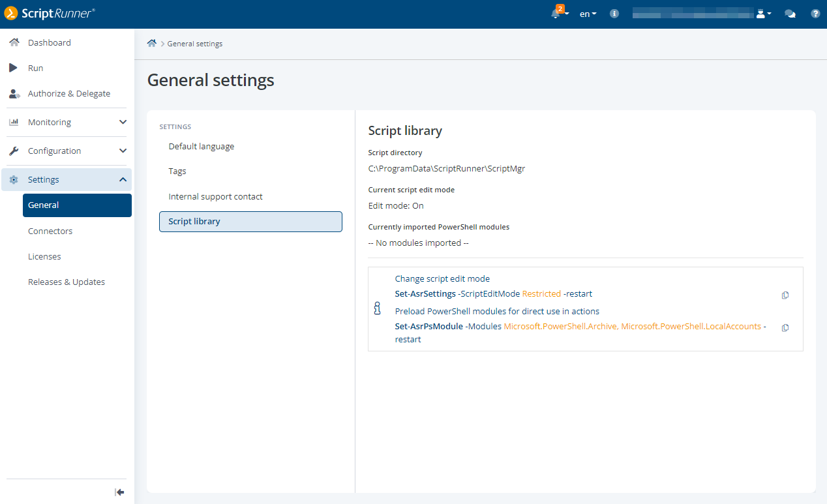
Task: Click the ScriptRunner logo
Action: point(50,13)
